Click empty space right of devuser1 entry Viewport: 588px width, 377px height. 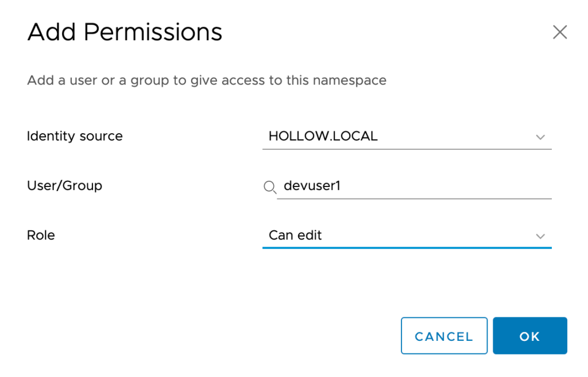coord(459,186)
